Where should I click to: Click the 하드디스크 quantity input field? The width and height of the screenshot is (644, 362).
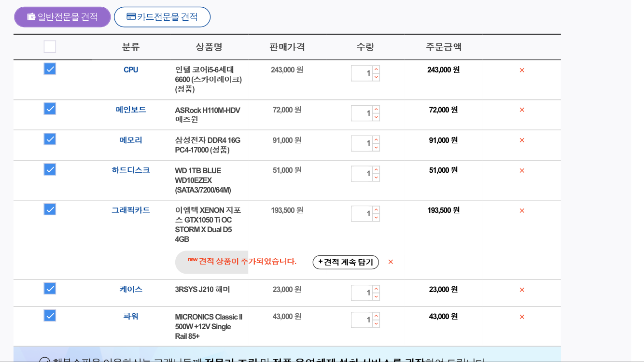click(361, 174)
